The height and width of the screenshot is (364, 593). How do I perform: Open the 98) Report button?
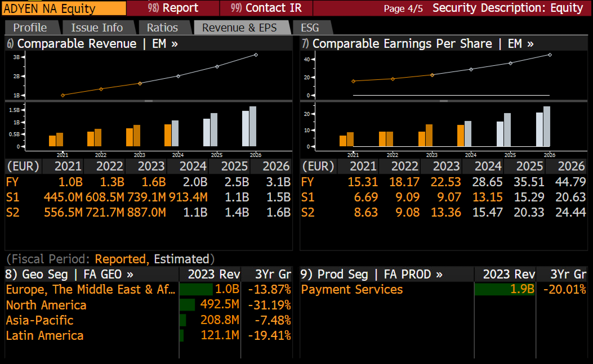pos(173,8)
